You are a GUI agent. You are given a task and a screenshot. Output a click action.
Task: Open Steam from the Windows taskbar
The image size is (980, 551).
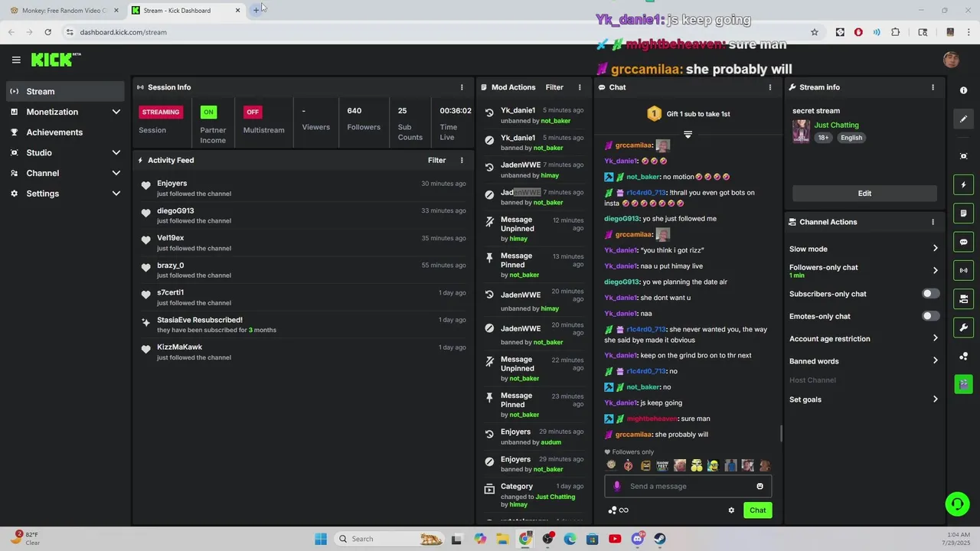pyautogui.click(x=660, y=539)
